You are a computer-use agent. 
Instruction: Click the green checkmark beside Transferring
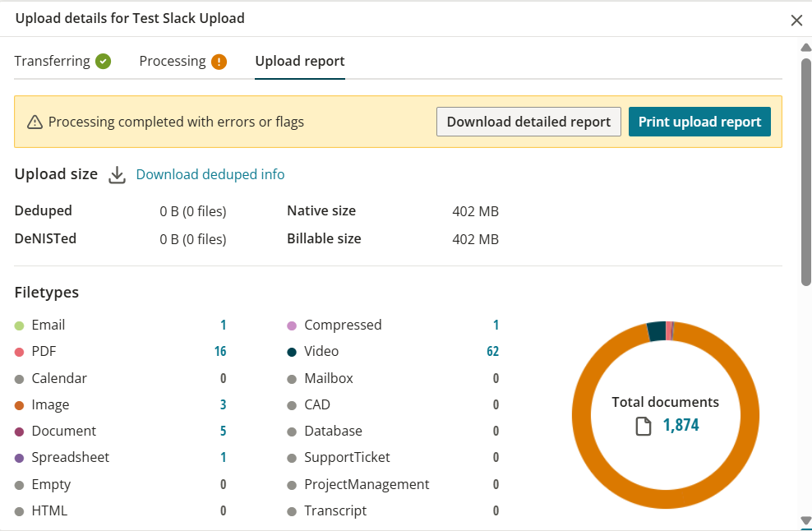coord(102,60)
